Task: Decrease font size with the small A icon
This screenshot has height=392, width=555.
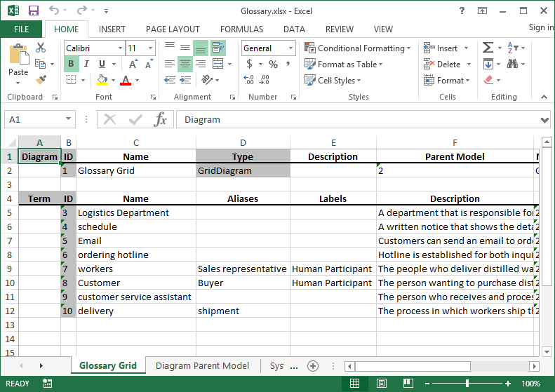Action: tap(149, 65)
